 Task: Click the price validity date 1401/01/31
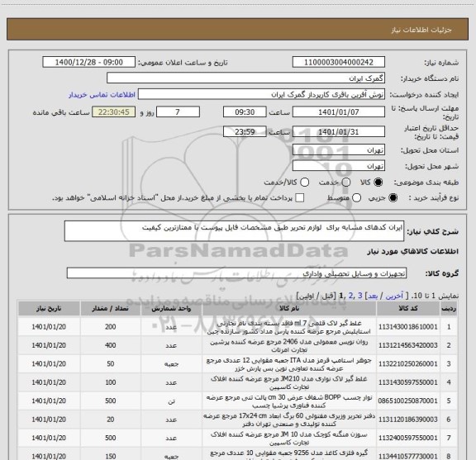pos(339,131)
